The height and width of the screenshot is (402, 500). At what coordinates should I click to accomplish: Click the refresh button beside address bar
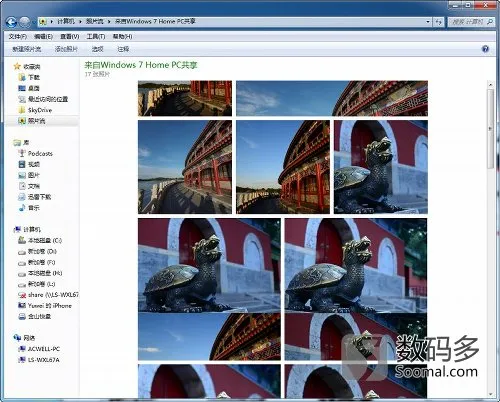pos(439,22)
